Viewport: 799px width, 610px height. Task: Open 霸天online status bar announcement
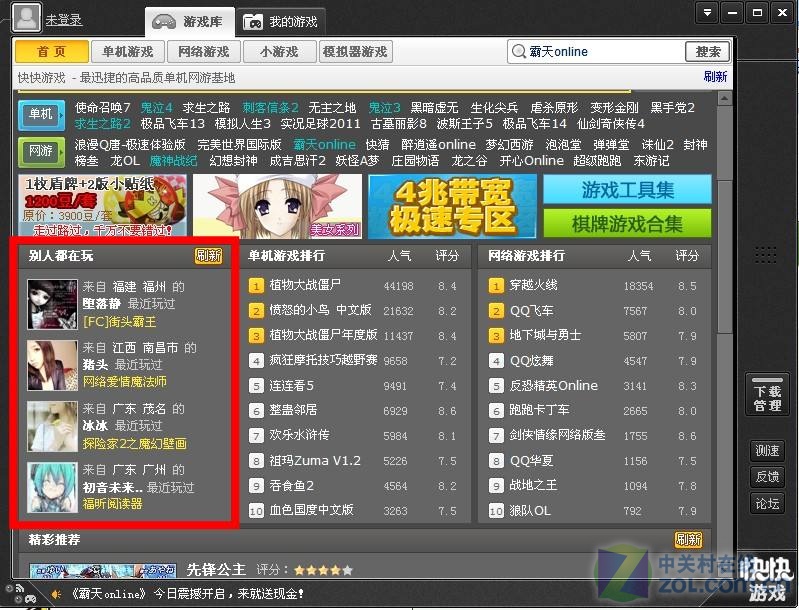186,594
